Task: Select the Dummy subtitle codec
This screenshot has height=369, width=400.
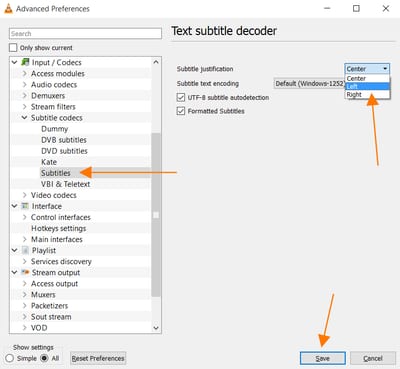Action: pyautogui.click(x=55, y=129)
